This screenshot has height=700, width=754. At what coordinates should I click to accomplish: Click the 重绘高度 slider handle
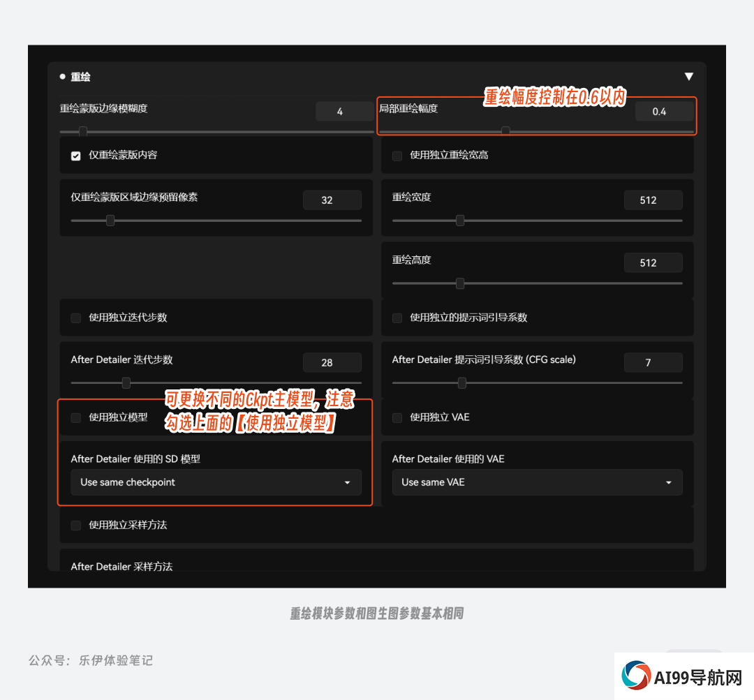point(460,283)
